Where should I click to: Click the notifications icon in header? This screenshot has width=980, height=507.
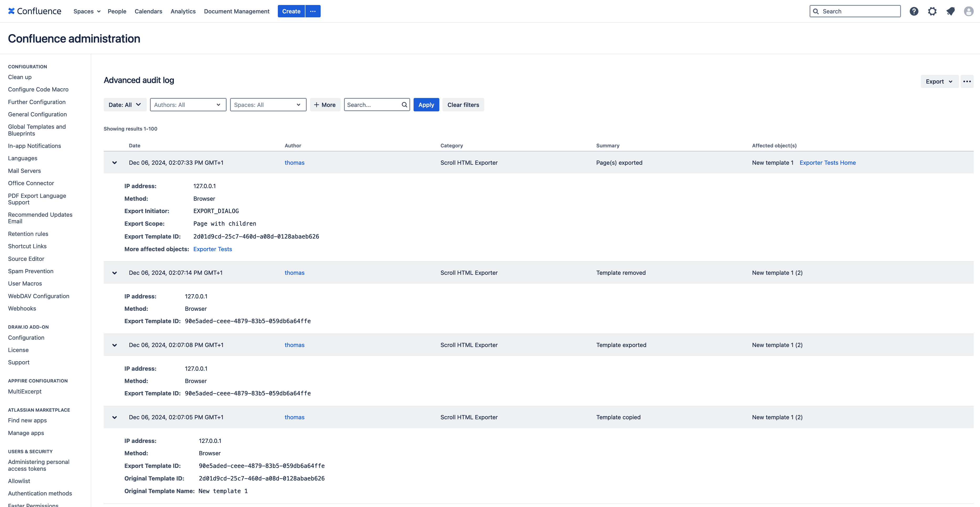[950, 11]
